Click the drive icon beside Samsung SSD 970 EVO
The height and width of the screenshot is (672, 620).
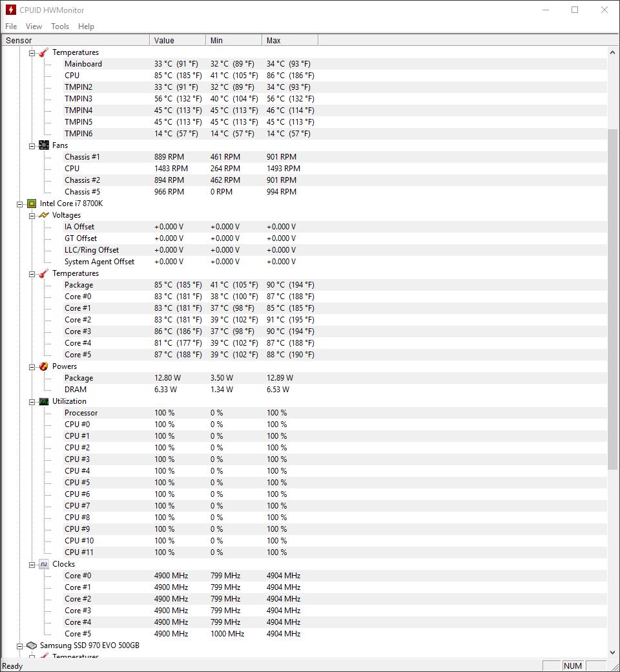click(x=31, y=646)
